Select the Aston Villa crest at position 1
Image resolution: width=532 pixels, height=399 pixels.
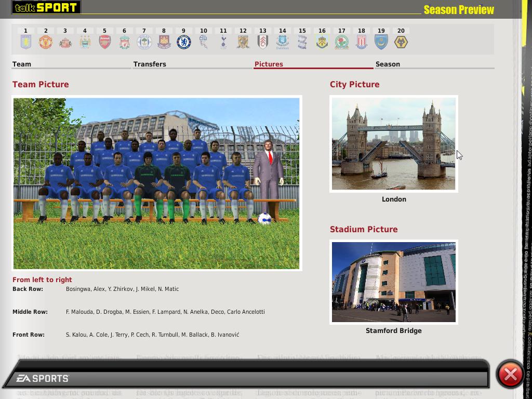25,42
